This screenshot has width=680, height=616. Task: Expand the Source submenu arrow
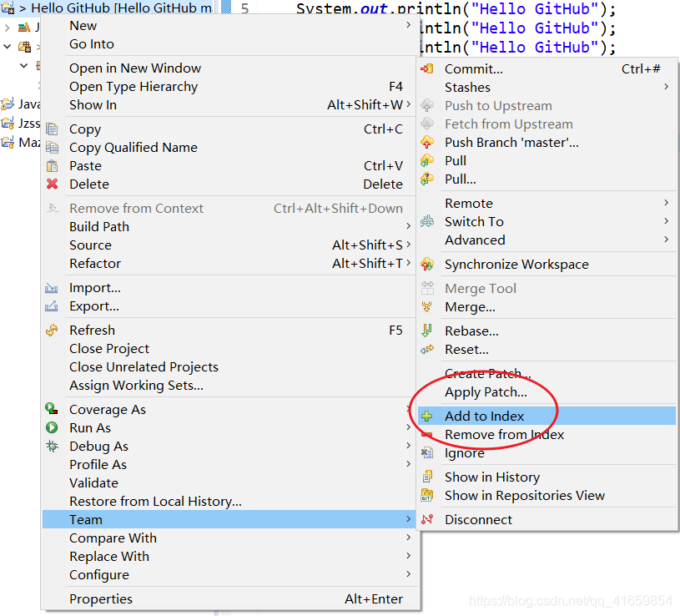(408, 245)
